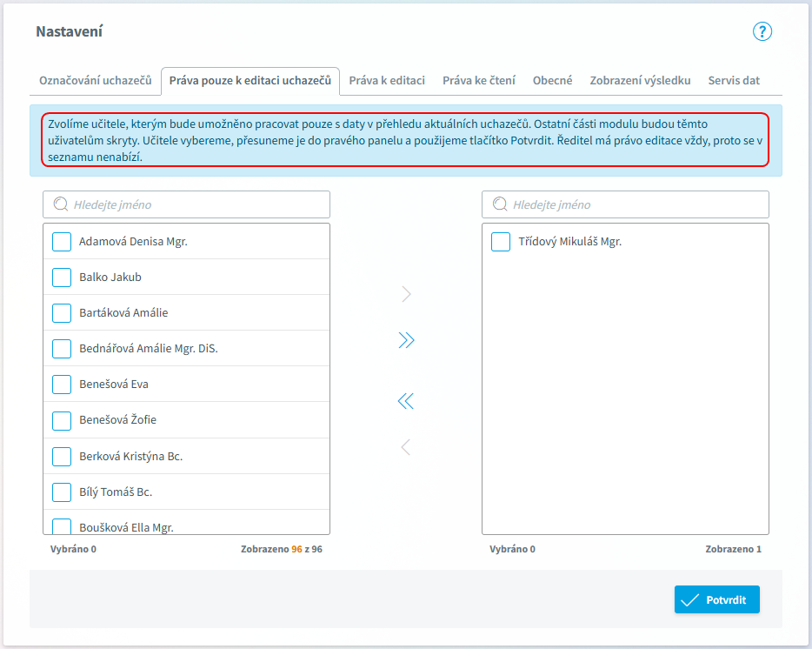Open the help question mark icon

[762, 31]
